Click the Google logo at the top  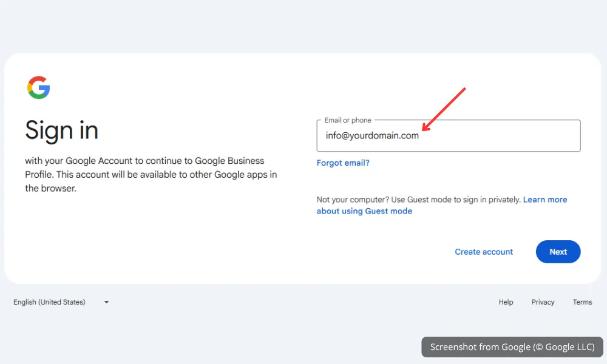click(38, 87)
